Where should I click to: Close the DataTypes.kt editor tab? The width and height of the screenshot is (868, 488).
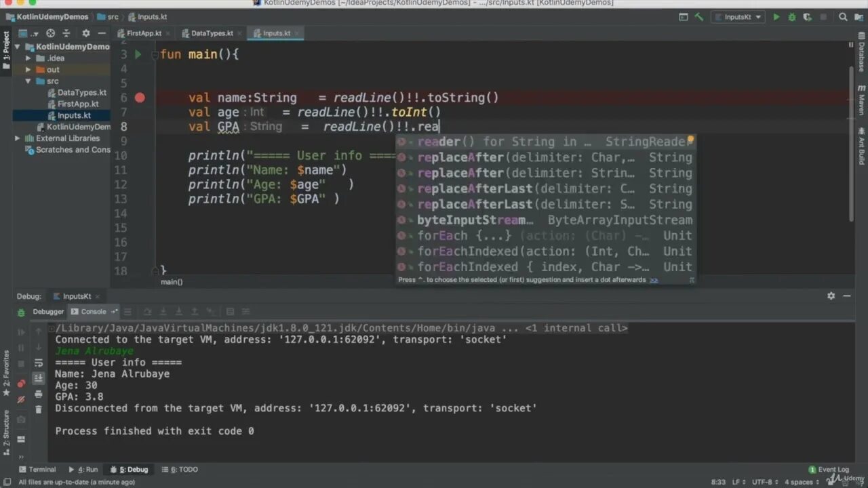[x=239, y=33]
